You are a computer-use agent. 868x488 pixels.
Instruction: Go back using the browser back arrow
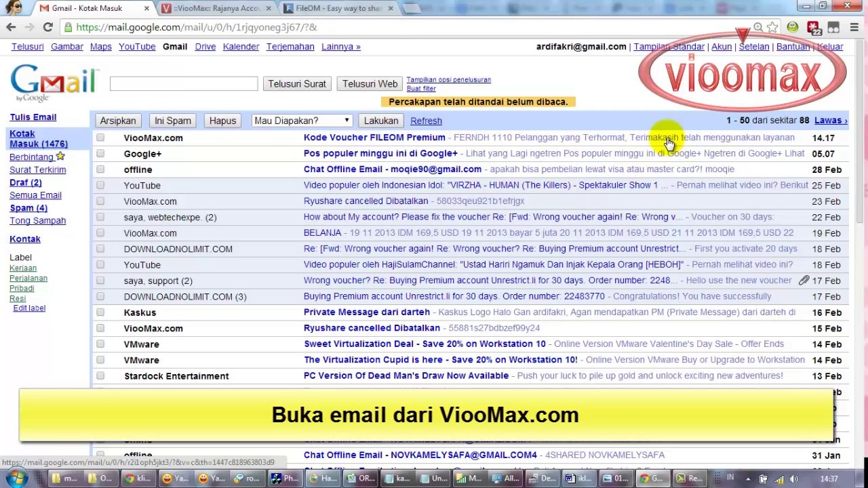[11, 27]
